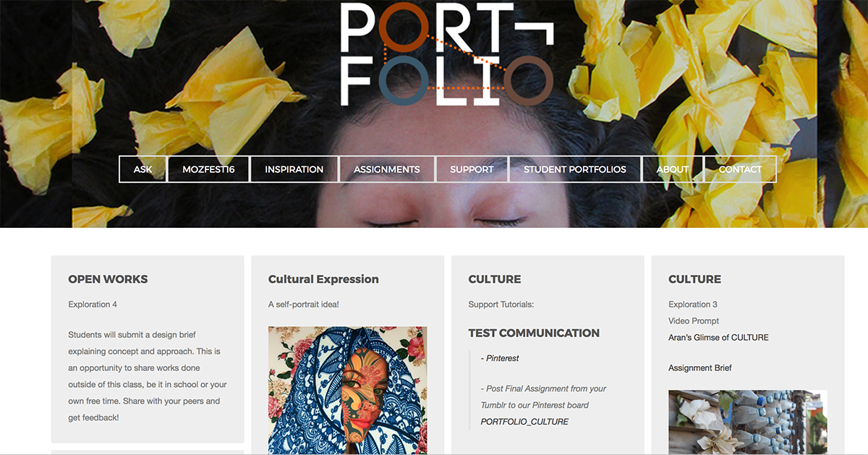
Task: Open the ASSIGNMENTS nav item
Action: click(387, 169)
